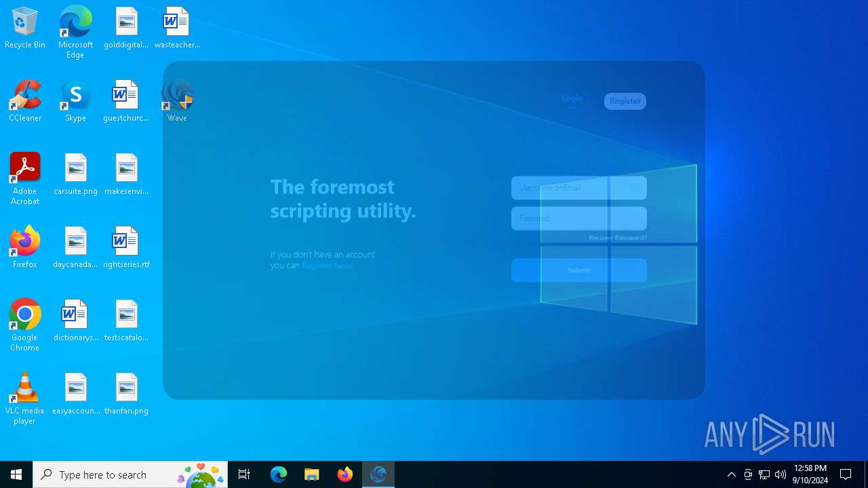Image resolution: width=868 pixels, height=488 pixels.
Task: Open Adobe Acrobat shortcut
Action: (x=25, y=179)
